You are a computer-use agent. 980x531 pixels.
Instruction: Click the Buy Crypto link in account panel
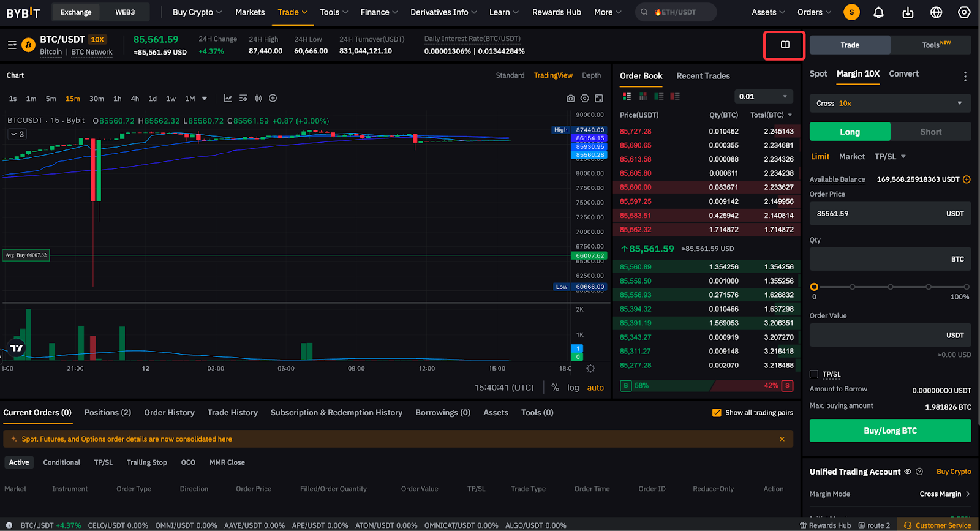(954, 472)
